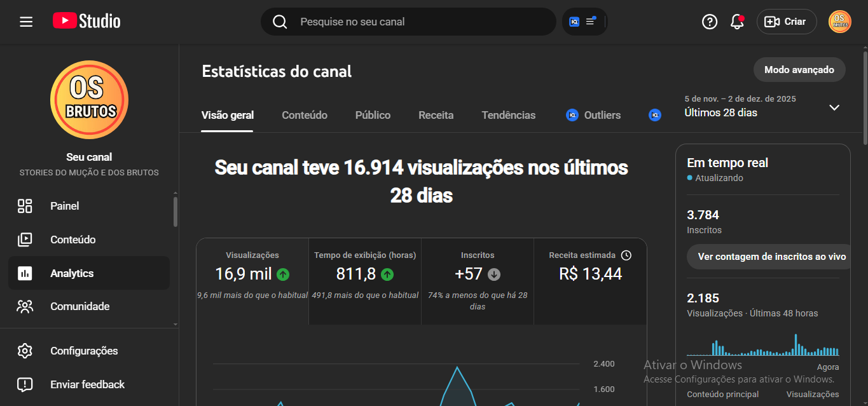
Task: Open the Últimos 28 dias date range dropdown
Action: (x=762, y=107)
